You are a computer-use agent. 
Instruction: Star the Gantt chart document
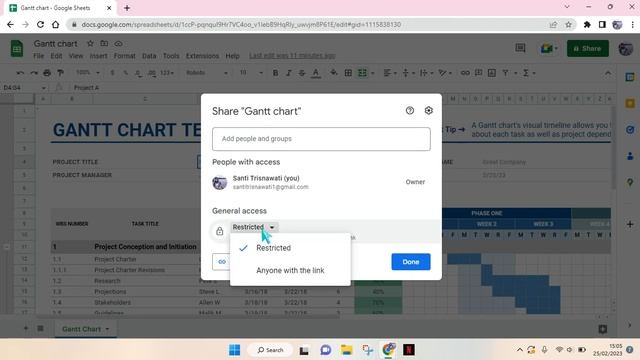(x=90, y=43)
